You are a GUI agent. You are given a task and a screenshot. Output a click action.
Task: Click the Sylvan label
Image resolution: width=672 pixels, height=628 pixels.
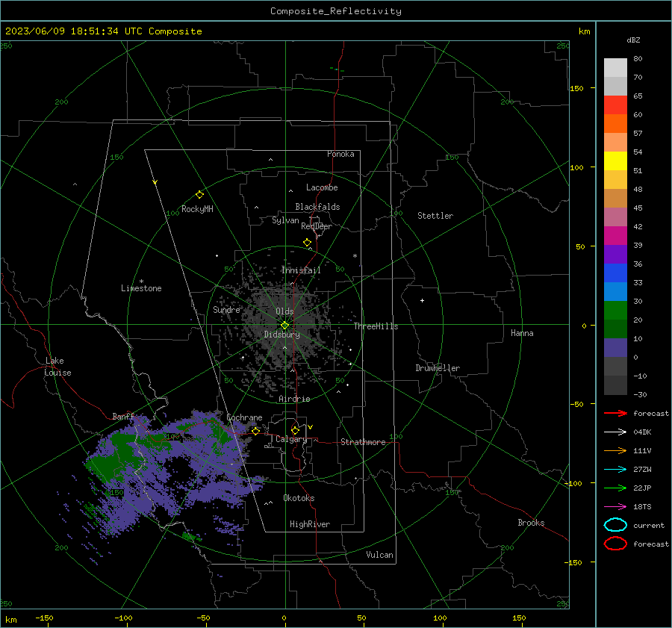(285, 220)
